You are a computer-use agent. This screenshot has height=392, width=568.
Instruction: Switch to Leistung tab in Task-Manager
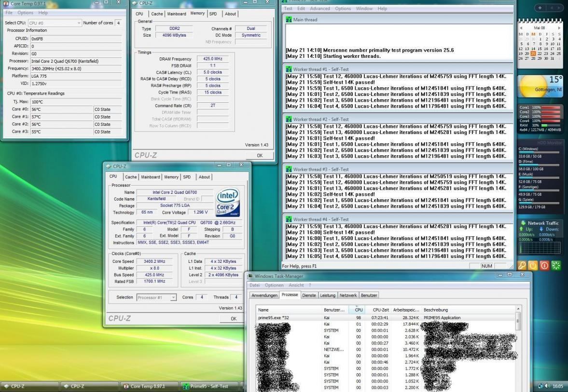[328, 296]
